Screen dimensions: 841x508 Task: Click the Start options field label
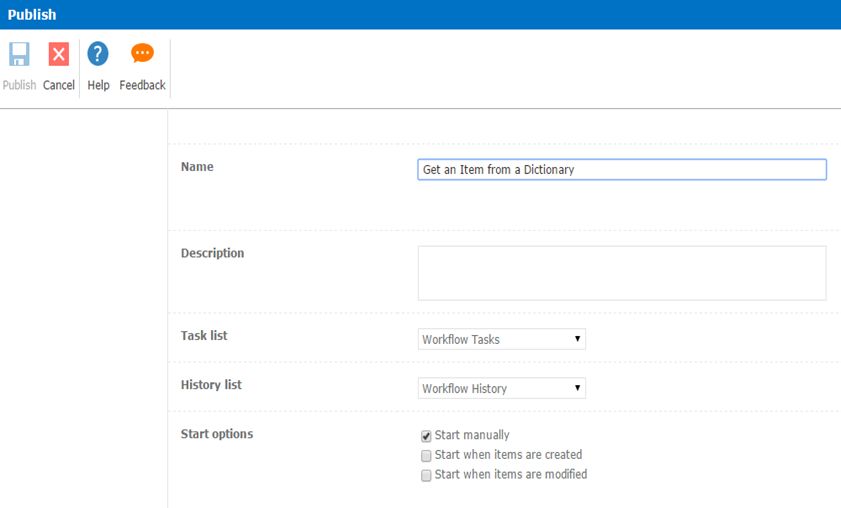coord(216,434)
